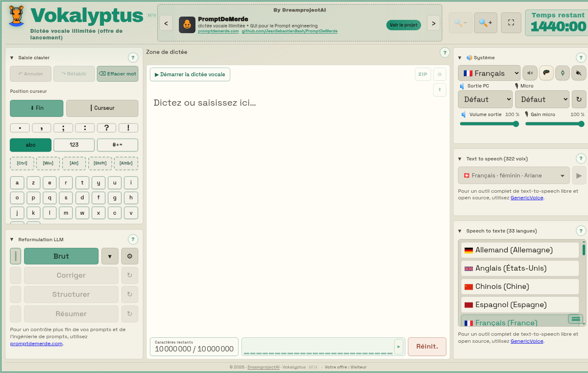Click the leaf eco mode icon
Screen dimensions: 588x373
point(562,73)
